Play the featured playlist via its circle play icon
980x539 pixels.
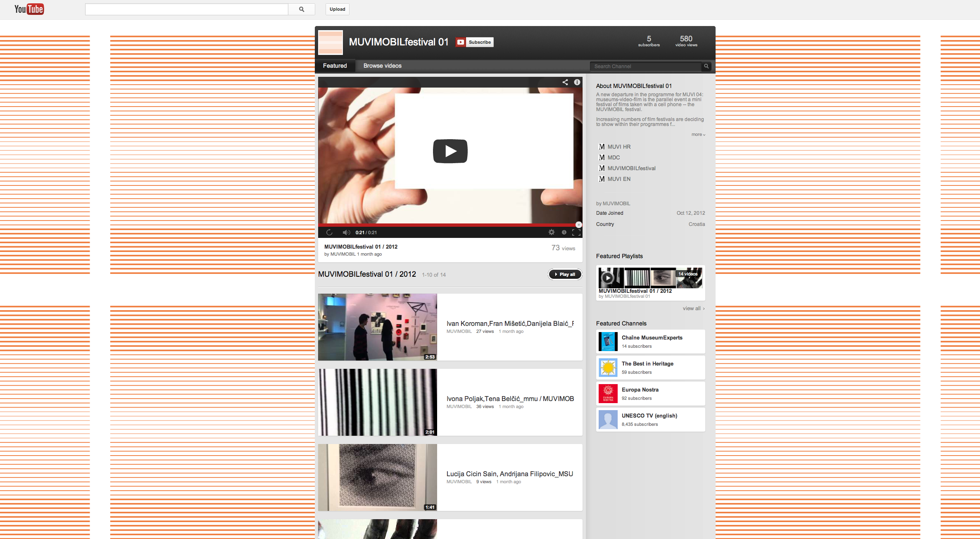tap(607, 278)
